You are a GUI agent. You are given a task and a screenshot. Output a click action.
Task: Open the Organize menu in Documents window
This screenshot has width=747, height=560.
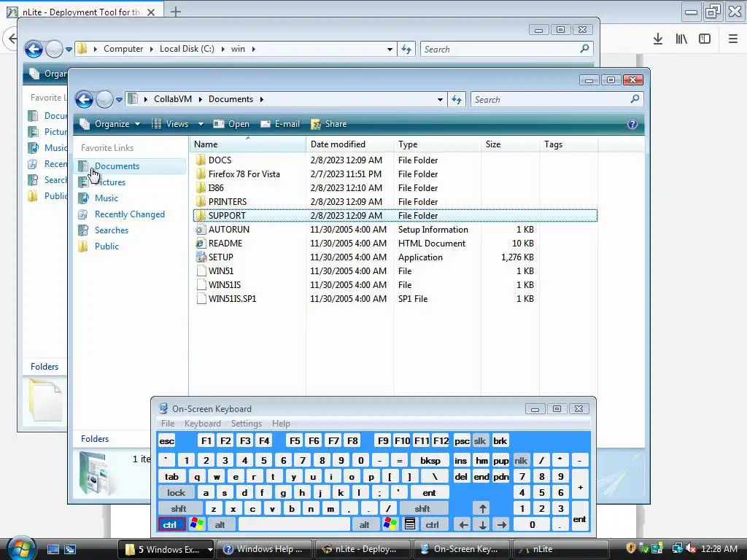click(111, 124)
